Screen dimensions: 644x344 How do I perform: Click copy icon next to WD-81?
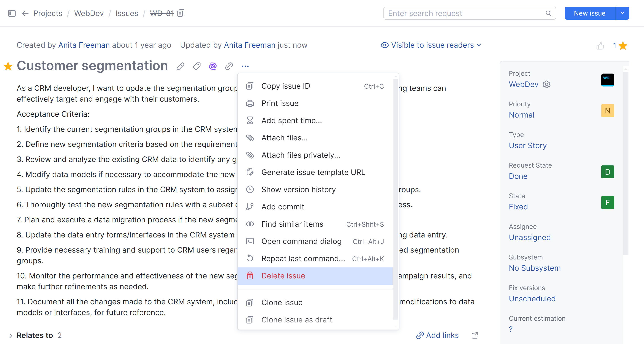coord(181,13)
